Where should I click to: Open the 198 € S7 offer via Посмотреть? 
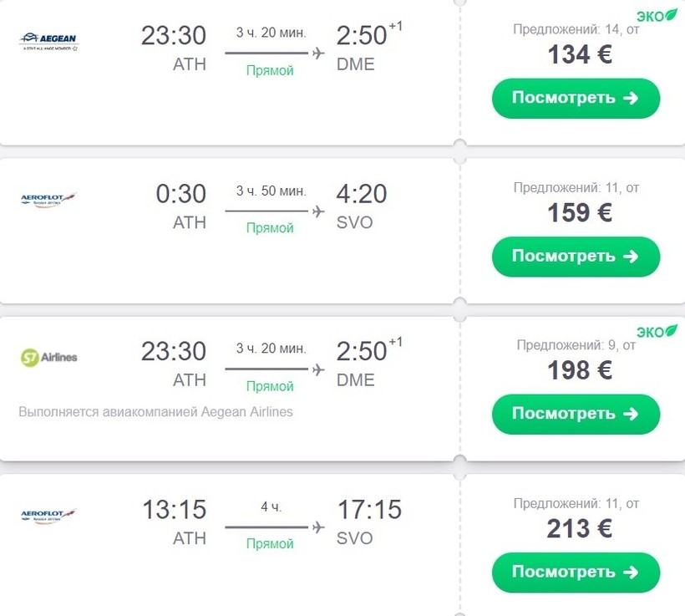[576, 414]
